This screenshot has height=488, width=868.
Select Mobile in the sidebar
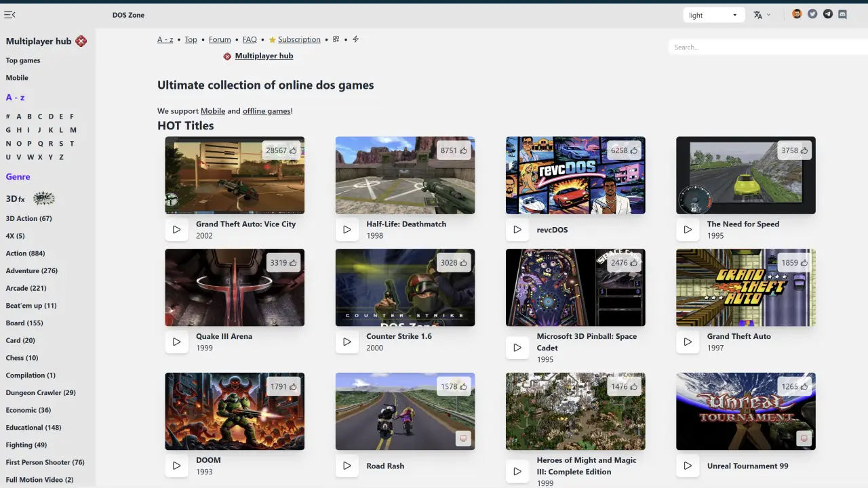pos(17,78)
